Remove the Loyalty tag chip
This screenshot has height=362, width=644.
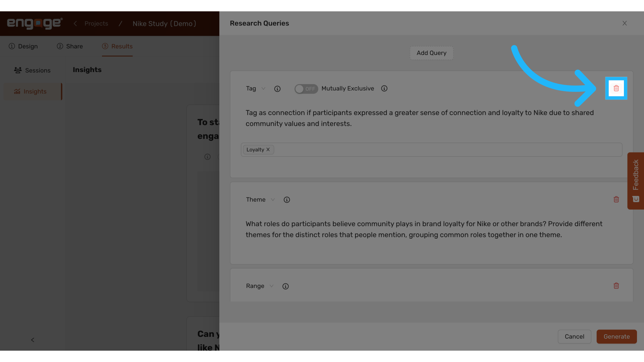(268, 149)
